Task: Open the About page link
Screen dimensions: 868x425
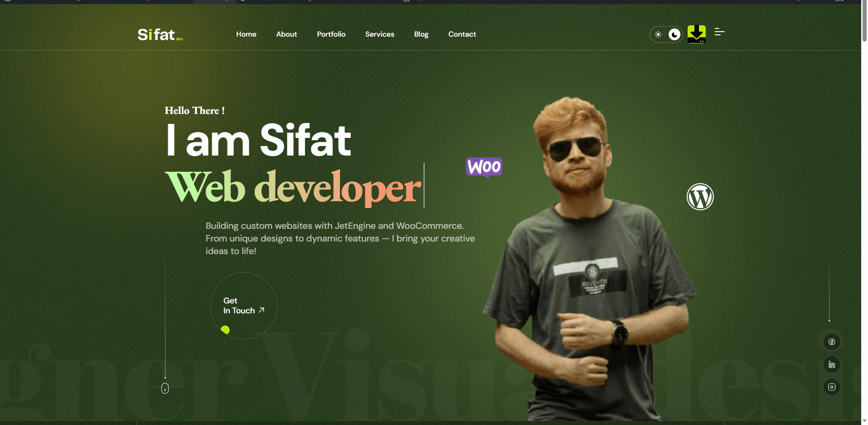Action: [287, 34]
